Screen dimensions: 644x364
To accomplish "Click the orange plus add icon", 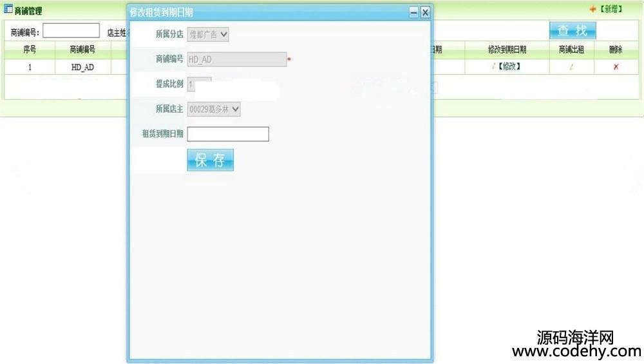I will pyautogui.click(x=592, y=8).
